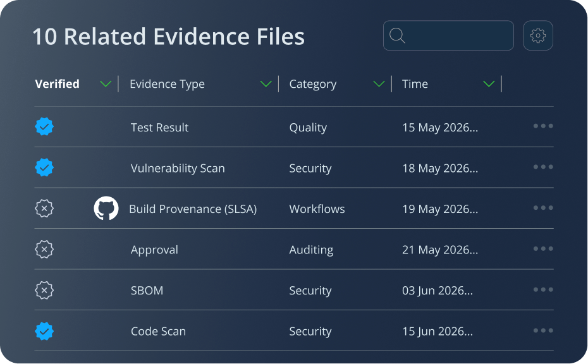588x364 pixels.
Task: Click the 18 May 2026 time cell
Action: [440, 169]
